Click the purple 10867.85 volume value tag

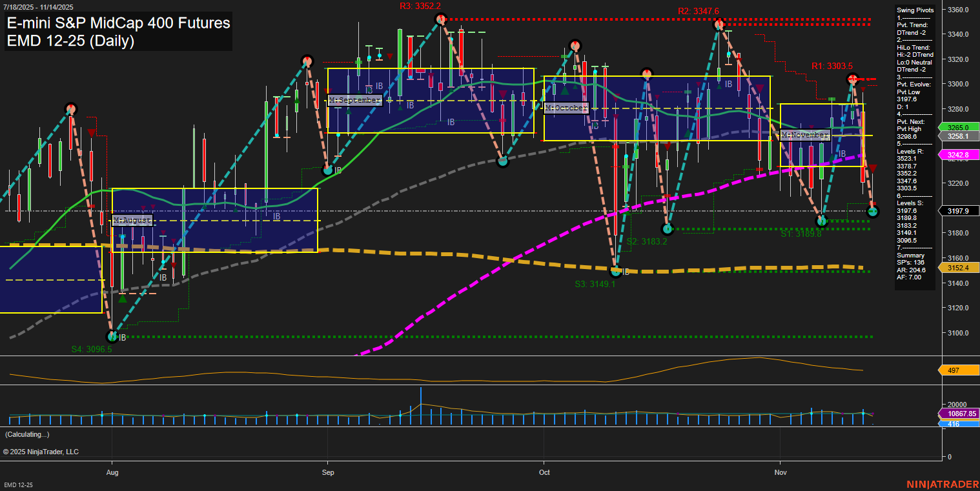click(x=958, y=414)
